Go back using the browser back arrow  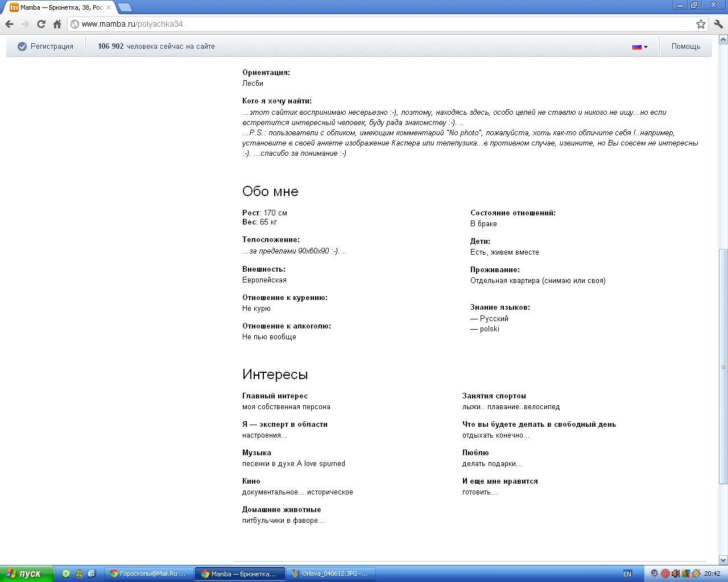(x=9, y=24)
